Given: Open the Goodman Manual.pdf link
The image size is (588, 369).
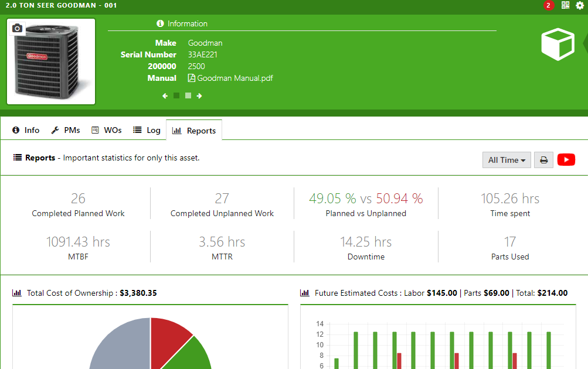Looking at the screenshot, I should [x=230, y=78].
